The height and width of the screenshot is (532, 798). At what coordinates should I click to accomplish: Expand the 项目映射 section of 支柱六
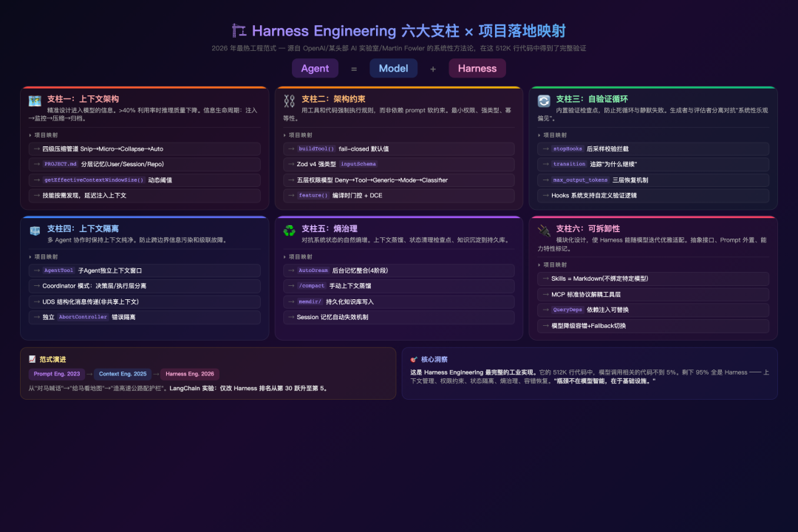[554, 264]
